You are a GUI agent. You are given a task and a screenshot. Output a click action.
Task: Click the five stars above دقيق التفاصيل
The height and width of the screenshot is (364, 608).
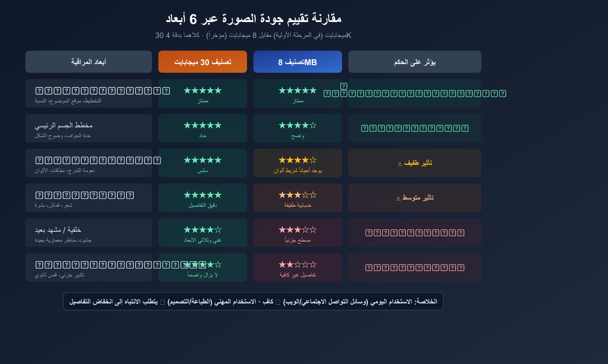coord(203,195)
